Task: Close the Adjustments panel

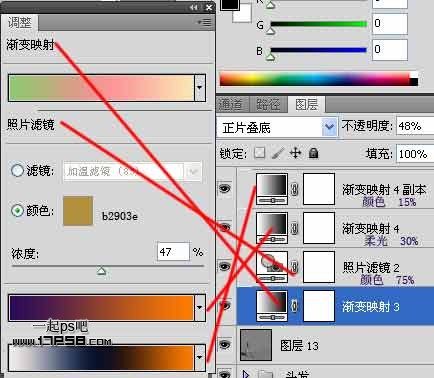Action: coord(209,7)
